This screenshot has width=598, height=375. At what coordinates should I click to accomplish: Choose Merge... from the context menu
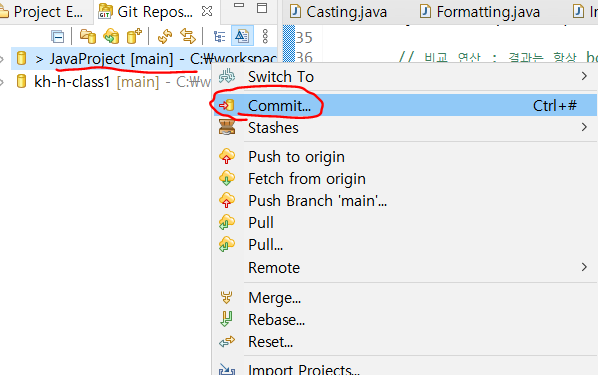[405, 298]
